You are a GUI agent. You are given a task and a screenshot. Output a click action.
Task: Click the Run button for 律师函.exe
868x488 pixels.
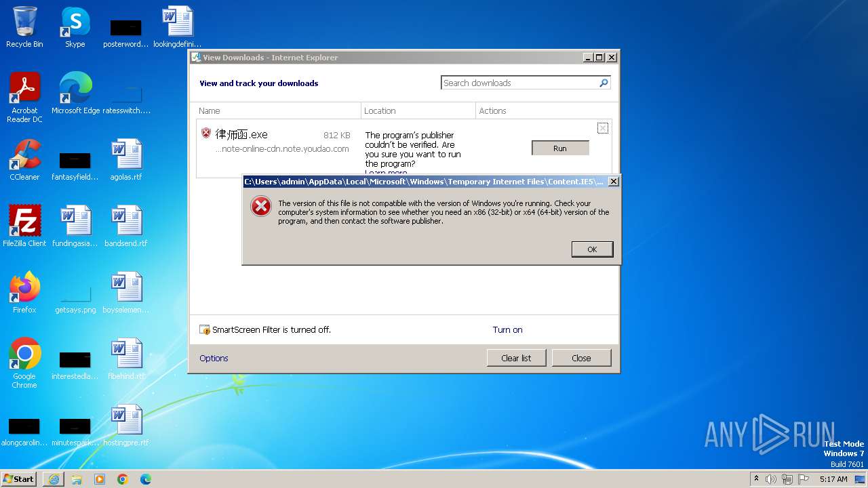coord(560,148)
